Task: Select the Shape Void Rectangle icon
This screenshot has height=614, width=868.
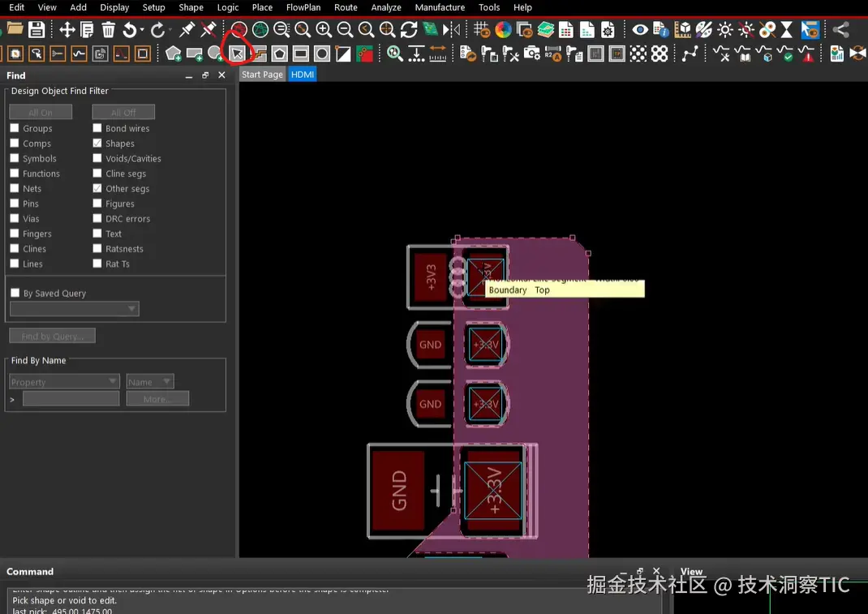Action: pos(301,54)
